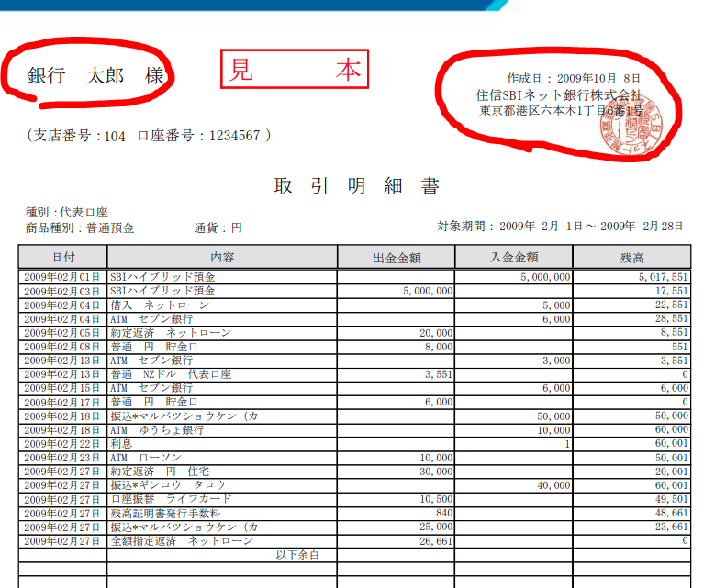Click the balance value 50,001
This screenshot has width=715, height=588.
(672, 458)
